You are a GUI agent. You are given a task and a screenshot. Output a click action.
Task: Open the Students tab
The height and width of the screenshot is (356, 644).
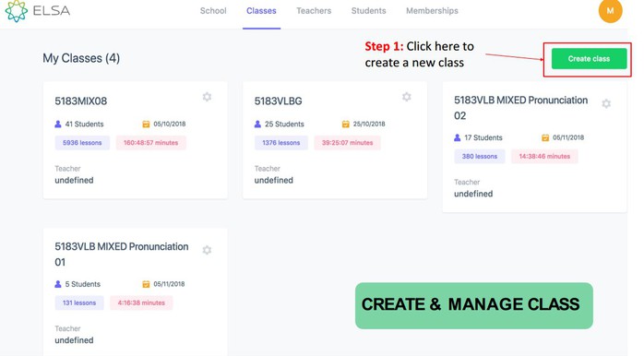(x=368, y=11)
